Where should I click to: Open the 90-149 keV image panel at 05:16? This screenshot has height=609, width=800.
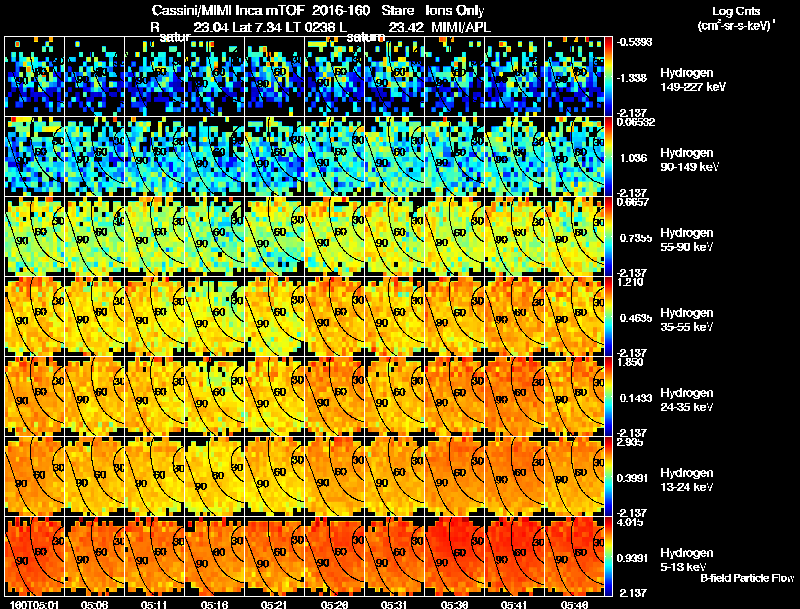click(x=215, y=156)
